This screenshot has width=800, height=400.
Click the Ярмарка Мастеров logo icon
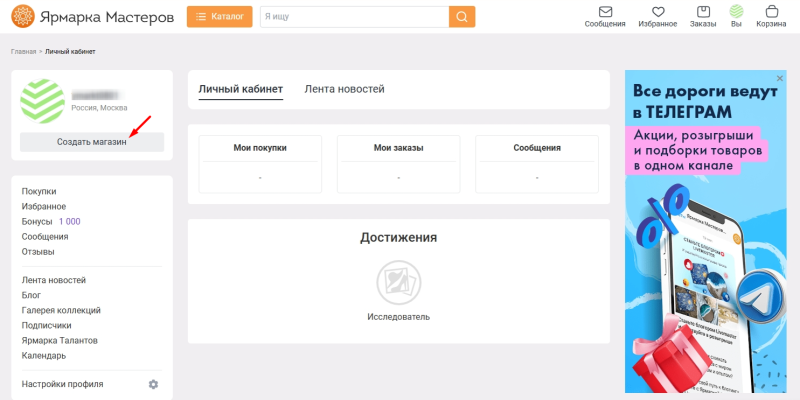coord(22,16)
